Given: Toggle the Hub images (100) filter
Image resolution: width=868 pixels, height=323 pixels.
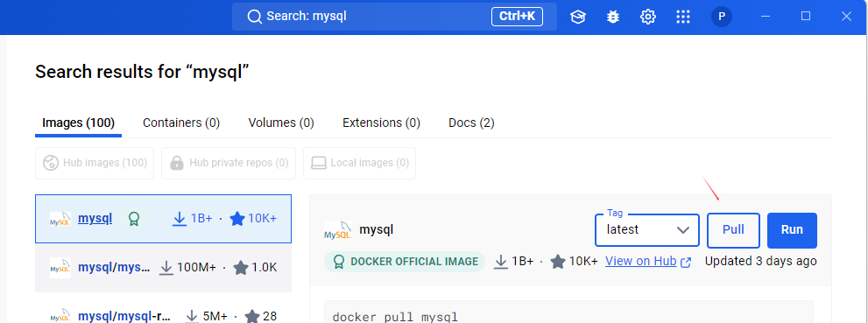Looking at the screenshot, I should point(95,163).
